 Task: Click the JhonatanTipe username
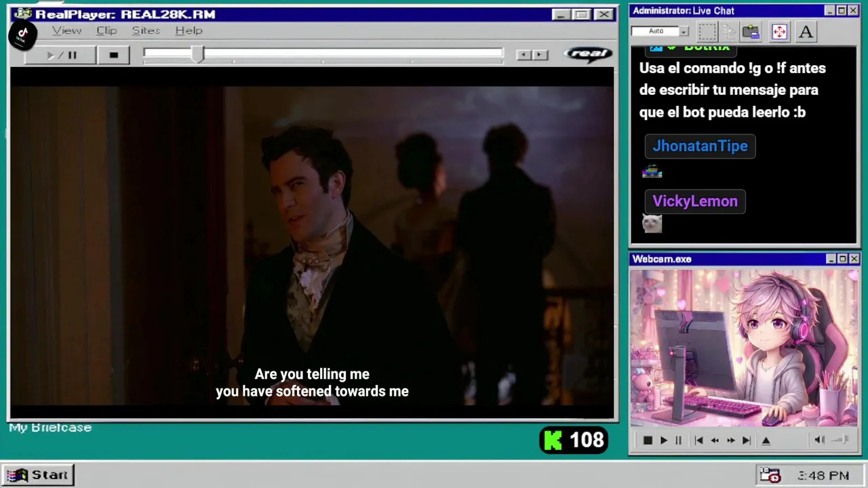click(x=700, y=146)
